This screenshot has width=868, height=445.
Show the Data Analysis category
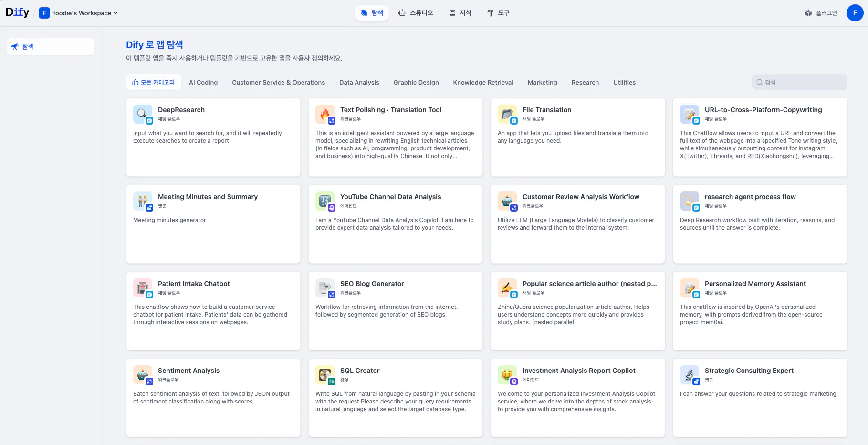[x=359, y=82]
